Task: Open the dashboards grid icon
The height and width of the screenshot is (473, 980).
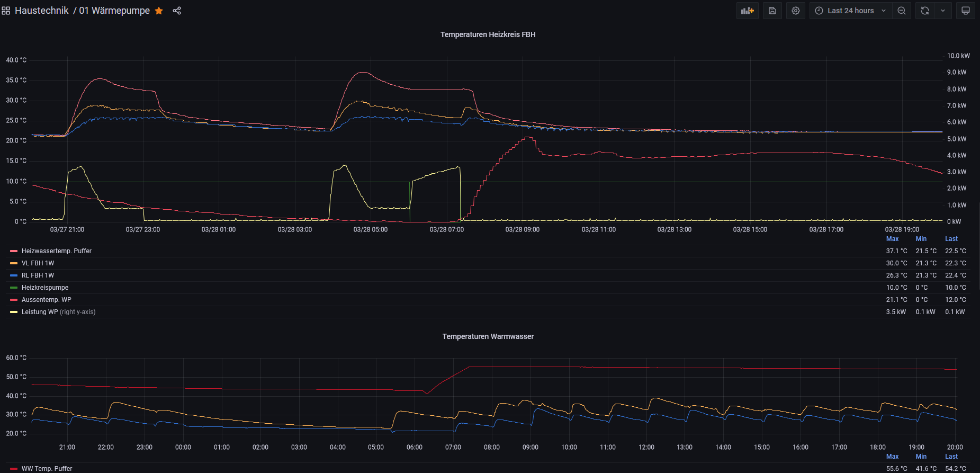Action: pos(6,11)
